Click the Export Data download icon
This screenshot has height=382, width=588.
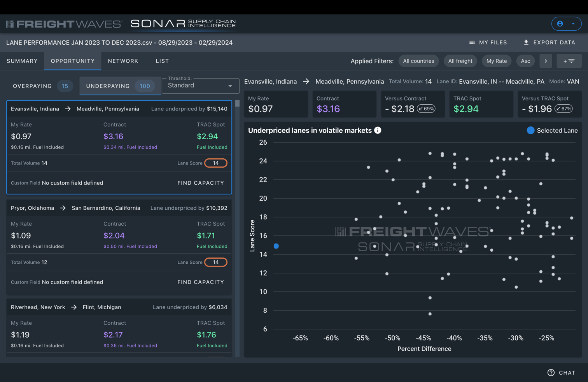526,42
